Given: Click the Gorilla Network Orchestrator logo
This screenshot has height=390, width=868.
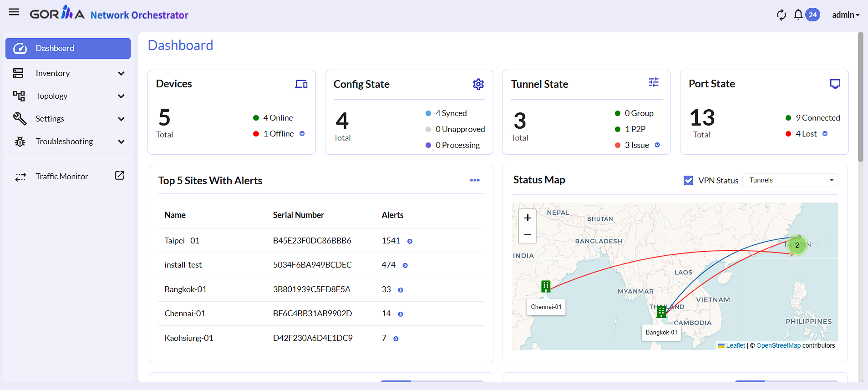Looking at the screenshot, I should click(x=109, y=13).
